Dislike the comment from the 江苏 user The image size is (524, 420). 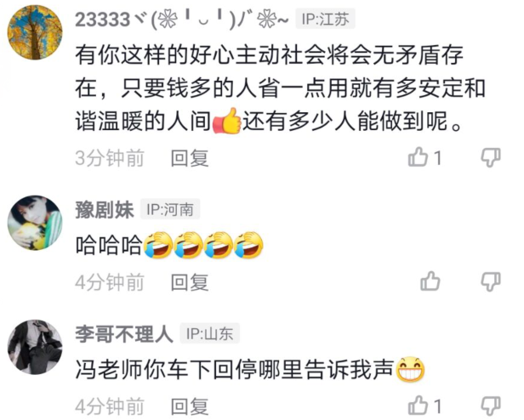point(491,157)
